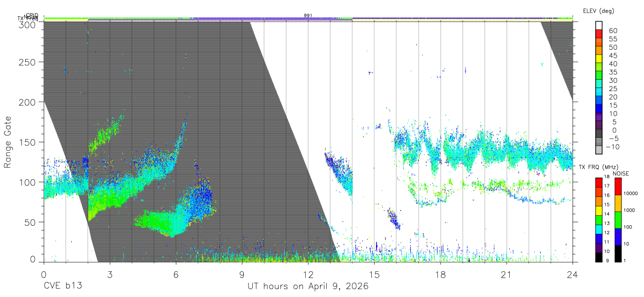Click the '991' CPID value above plot
Viewport: 644px width, 297px height.
tap(308, 16)
